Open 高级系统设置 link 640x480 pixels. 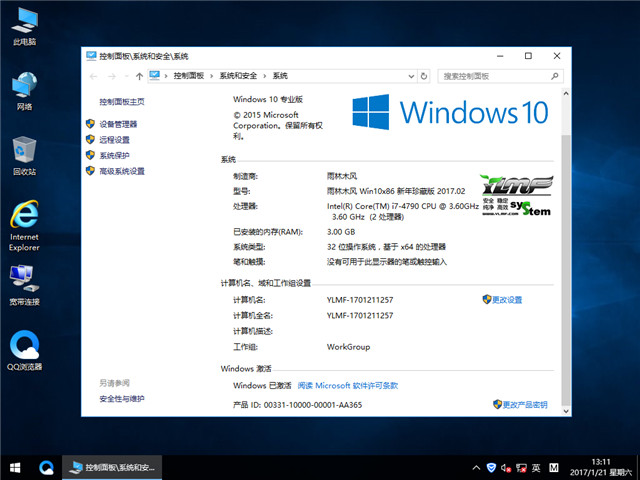coord(122,171)
